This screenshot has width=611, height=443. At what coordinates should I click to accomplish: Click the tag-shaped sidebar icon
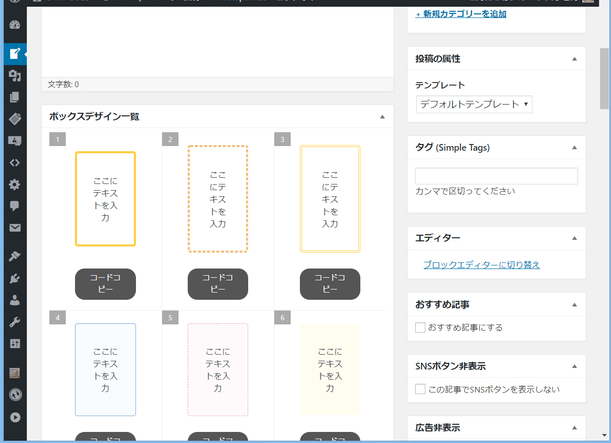pos(15,119)
